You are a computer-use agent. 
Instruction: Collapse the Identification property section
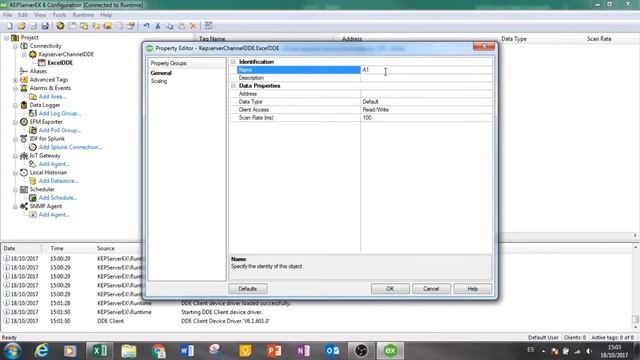(x=233, y=62)
